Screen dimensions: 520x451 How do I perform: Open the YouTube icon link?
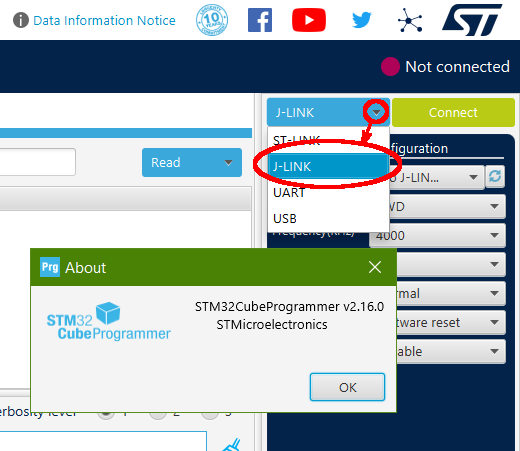[x=309, y=20]
